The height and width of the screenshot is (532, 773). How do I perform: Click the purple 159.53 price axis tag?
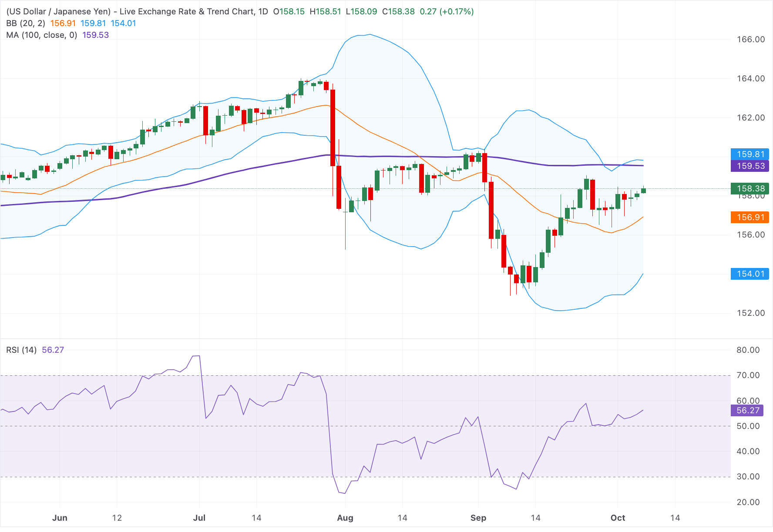coord(750,166)
